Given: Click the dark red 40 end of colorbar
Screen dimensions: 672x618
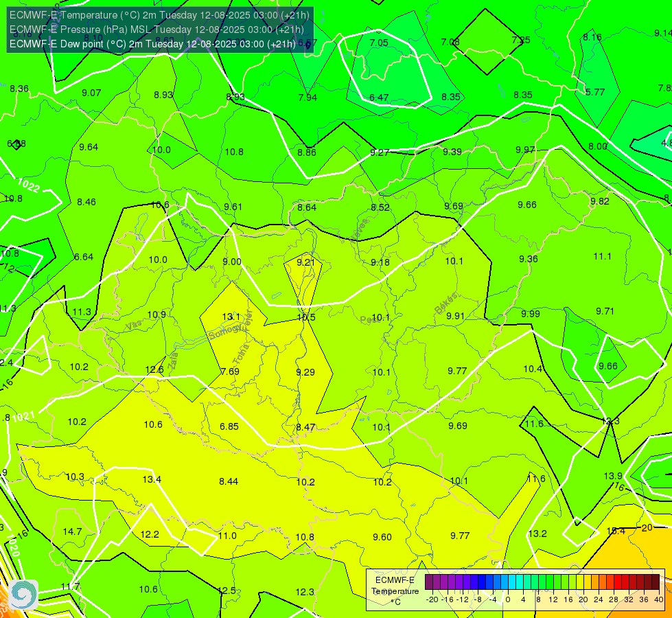Looking at the screenshot, I should point(656,582).
